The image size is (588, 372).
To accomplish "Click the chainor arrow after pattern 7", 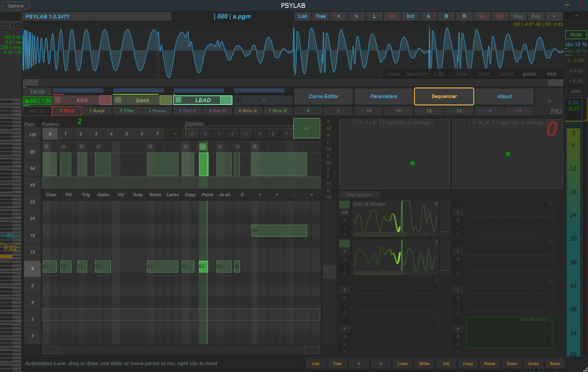I will coord(175,134).
